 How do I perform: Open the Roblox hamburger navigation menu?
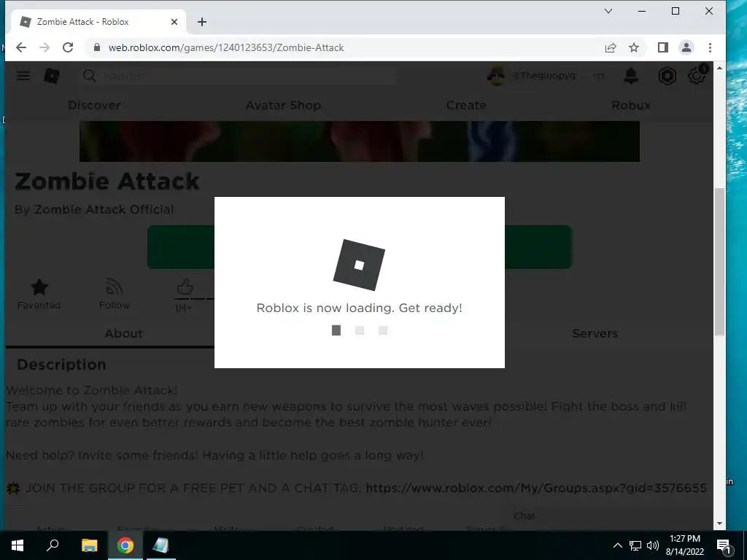pos(23,75)
